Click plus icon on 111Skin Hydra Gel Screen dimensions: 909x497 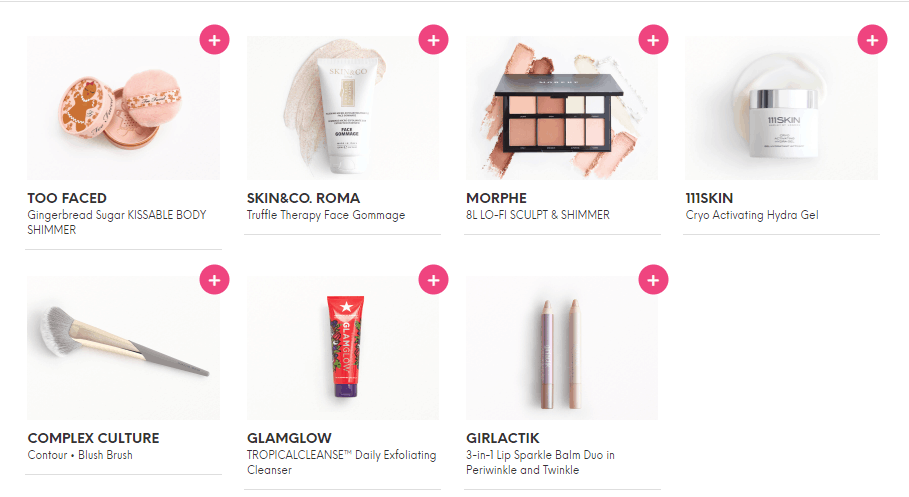click(872, 40)
